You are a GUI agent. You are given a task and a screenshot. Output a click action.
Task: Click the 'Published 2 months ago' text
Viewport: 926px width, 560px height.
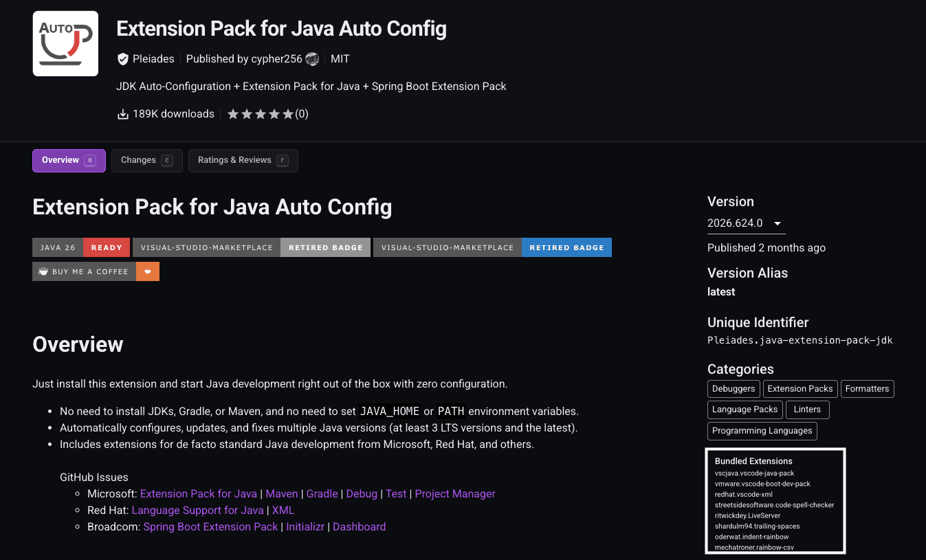[767, 248]
